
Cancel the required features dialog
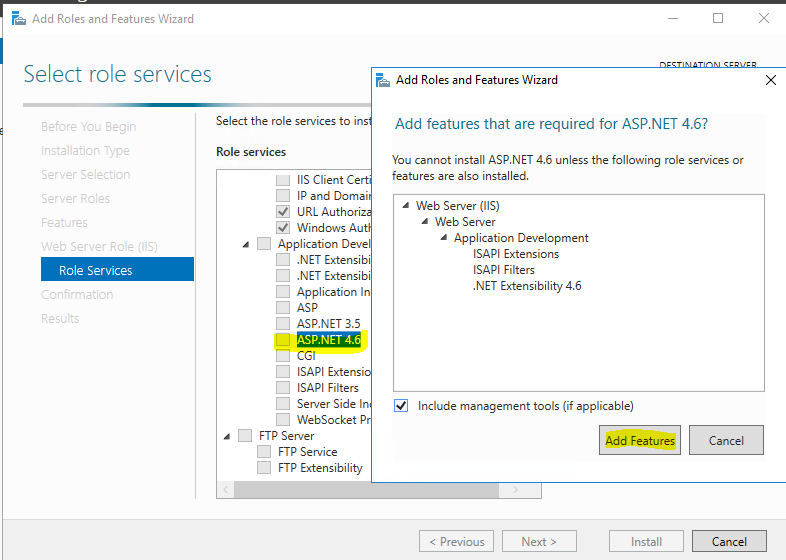point(726,440)
